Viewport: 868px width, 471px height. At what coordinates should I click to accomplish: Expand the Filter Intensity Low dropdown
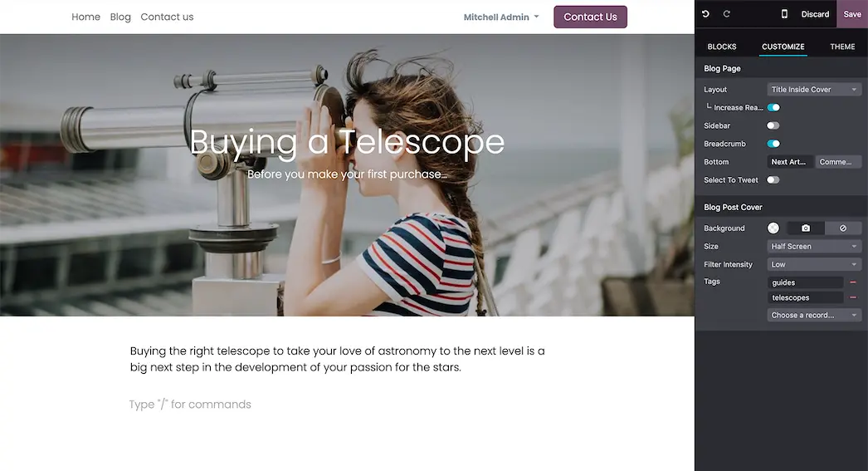click(814, 264)
